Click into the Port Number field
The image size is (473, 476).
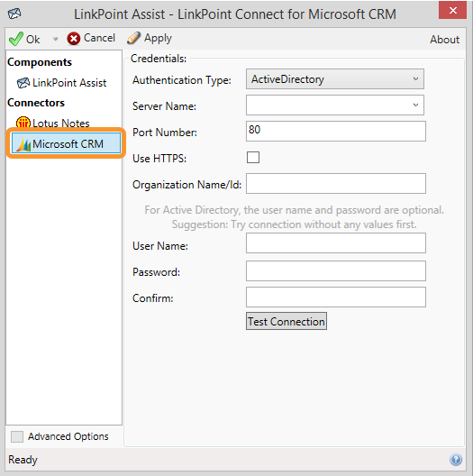[x=336, y=131]
